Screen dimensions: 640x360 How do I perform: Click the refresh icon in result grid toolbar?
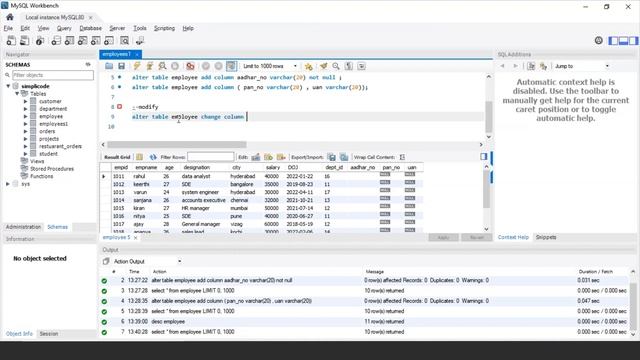coord(153,157)
